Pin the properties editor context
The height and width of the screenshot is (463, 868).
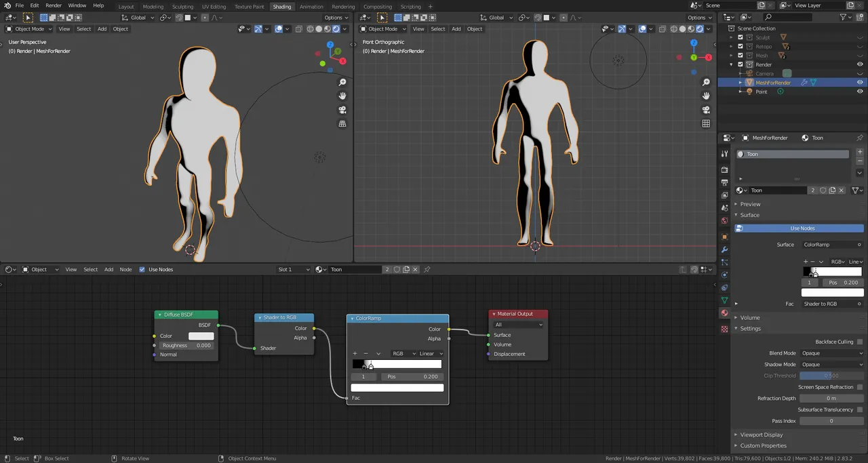click(x=860, y=138)
